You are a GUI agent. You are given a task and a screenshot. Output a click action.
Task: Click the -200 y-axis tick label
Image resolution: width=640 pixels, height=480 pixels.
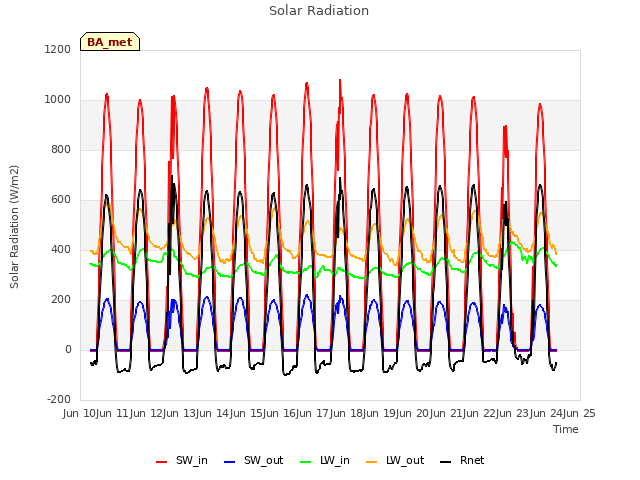tap(59, 399)
